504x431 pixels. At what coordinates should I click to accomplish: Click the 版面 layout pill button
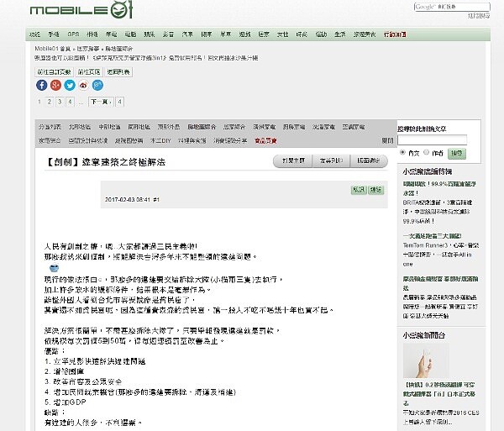click(369, 160)
